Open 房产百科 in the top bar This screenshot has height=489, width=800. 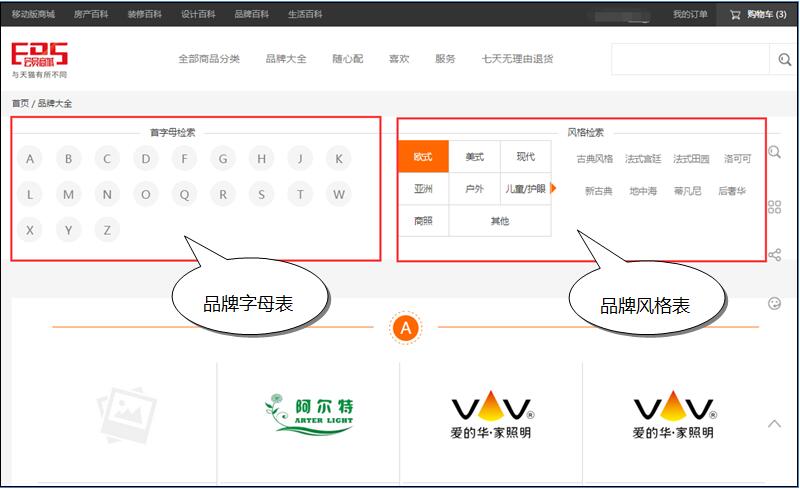(x=91, y=14)
